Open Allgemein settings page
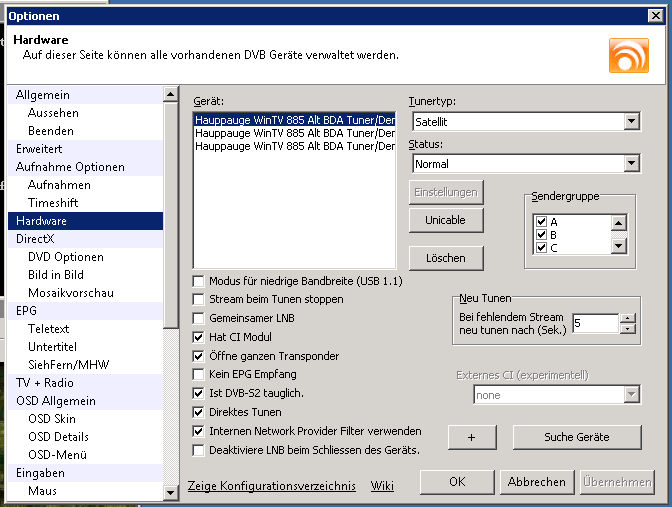The height and width of the screenshot is (507, 672). (x=85, y=95)
